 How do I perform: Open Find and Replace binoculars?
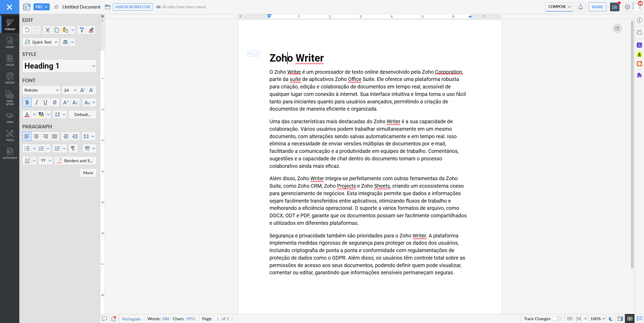pos(65,42)
